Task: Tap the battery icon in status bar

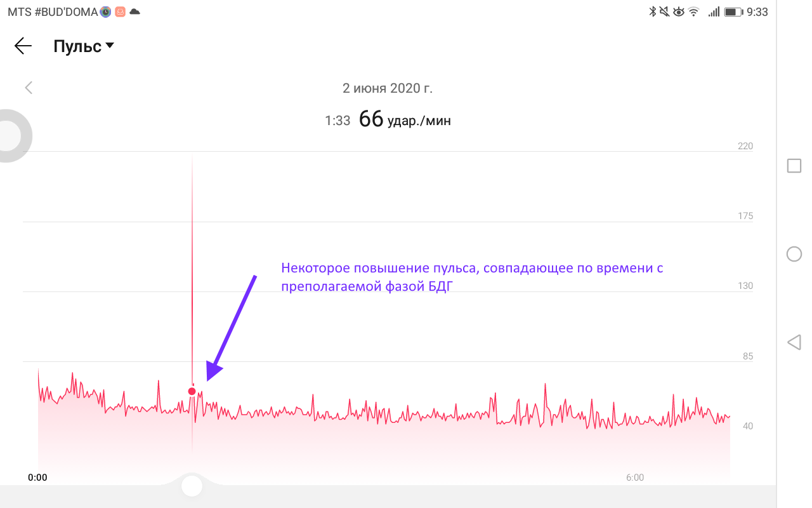Action: coord(733,11)
